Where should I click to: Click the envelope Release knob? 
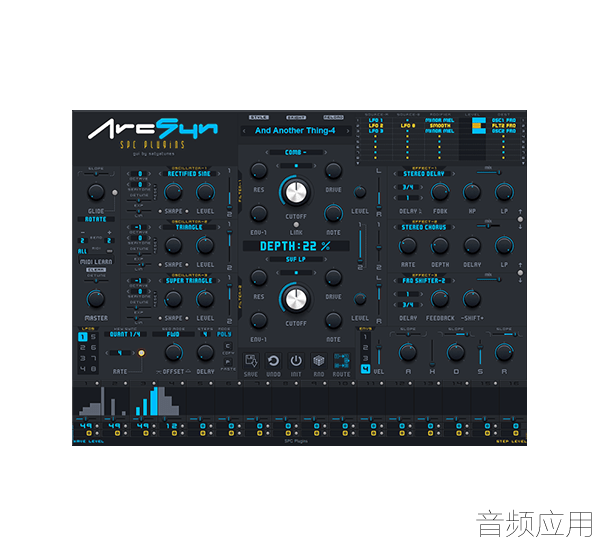click(504, 353)
